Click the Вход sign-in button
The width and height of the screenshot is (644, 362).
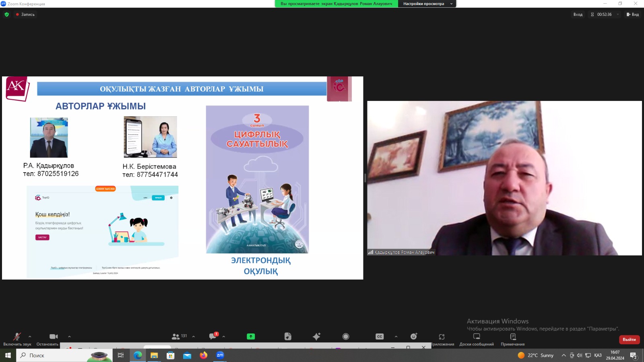[x=578, y=14]
